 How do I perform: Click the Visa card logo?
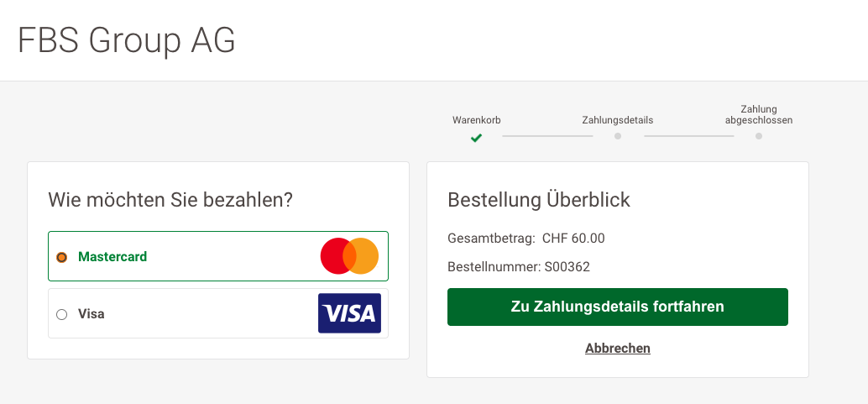pos(349,313)
